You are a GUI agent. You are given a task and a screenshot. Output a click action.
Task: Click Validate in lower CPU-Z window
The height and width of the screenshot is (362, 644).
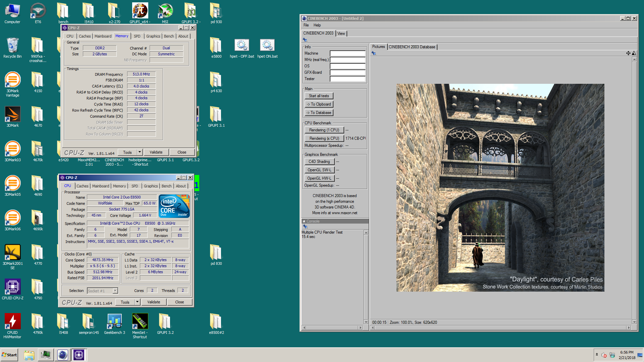154,302
